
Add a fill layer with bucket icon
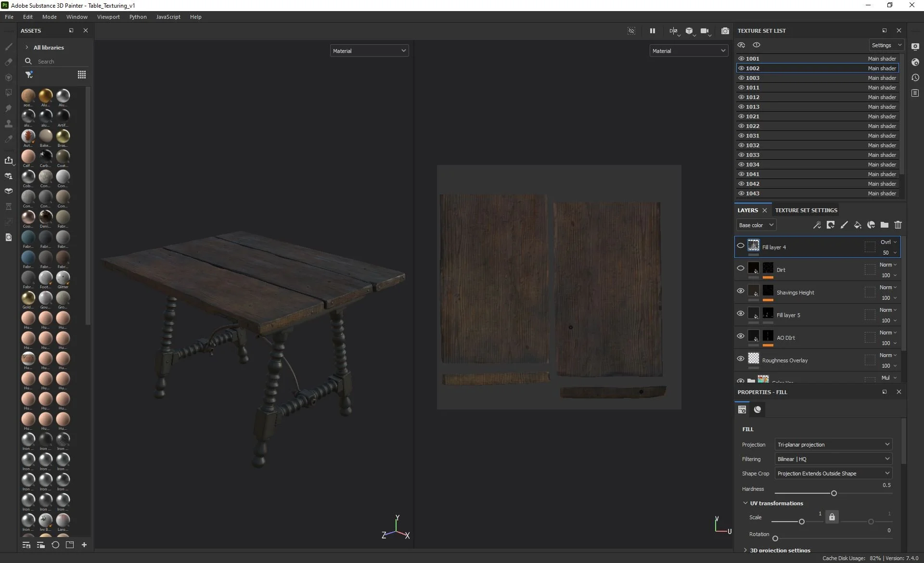point(857,225)
